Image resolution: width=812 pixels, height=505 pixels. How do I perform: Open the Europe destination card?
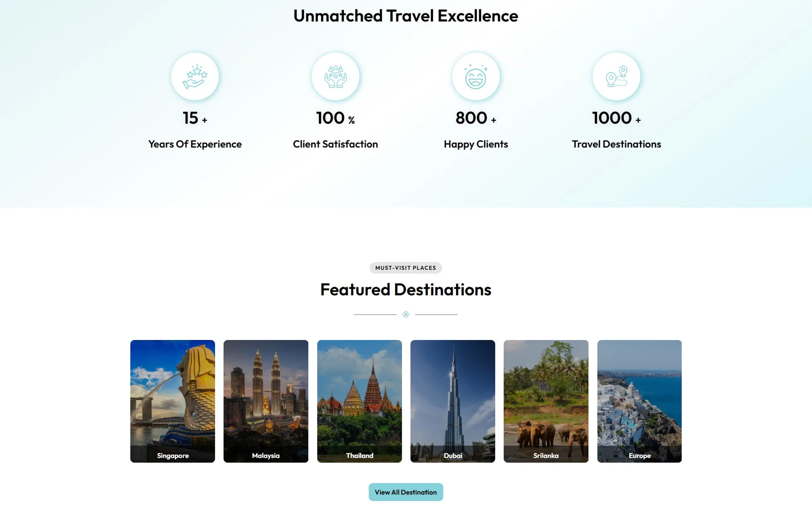[640, 401]
